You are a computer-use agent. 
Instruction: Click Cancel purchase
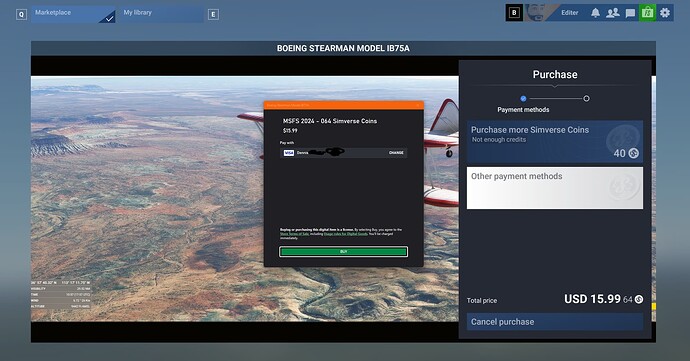click(554, 322)
